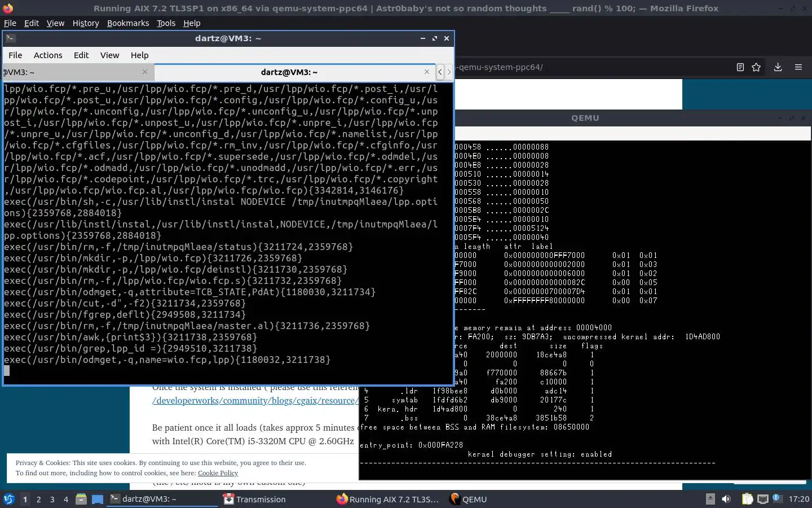
Task: Open the Firefox hamburger application menu
Action: coord(798,67)
